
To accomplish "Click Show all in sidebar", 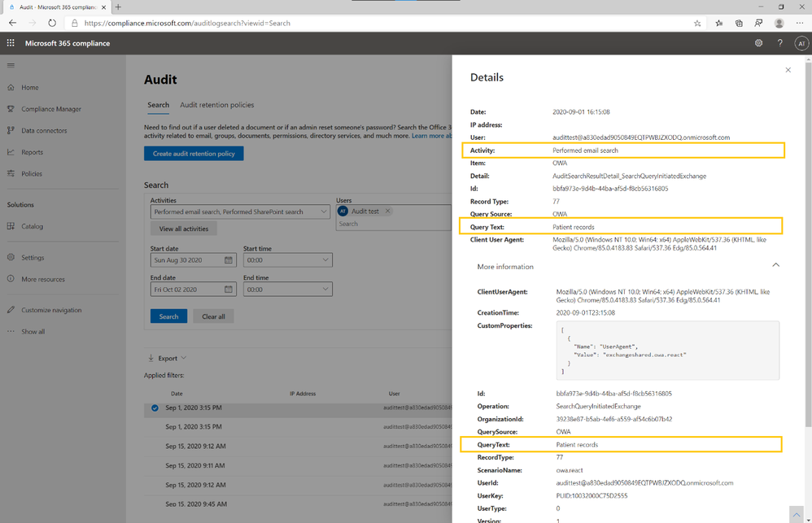I will click(33, 332).
